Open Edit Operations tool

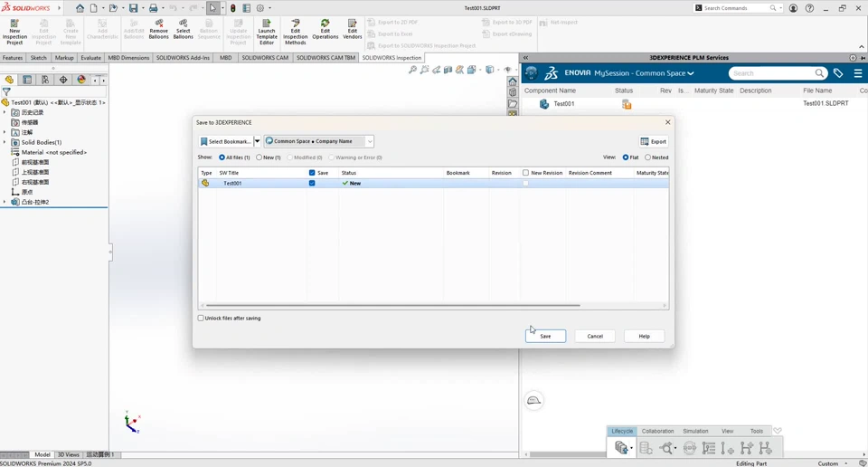325,29
